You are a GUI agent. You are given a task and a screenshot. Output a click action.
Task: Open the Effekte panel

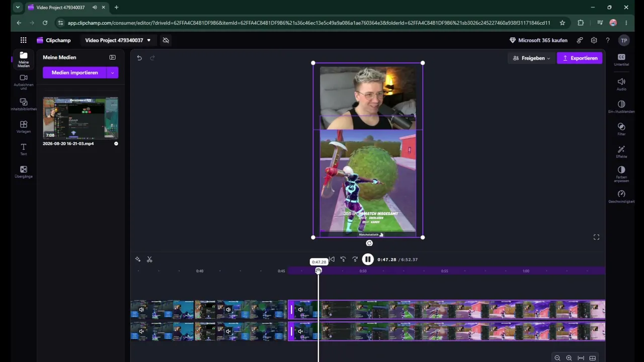tap(621, 152)
